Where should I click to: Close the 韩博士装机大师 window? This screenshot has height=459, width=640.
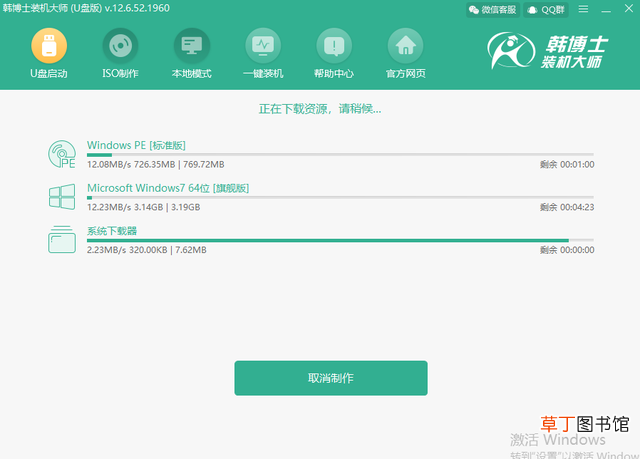click(629, 9)
